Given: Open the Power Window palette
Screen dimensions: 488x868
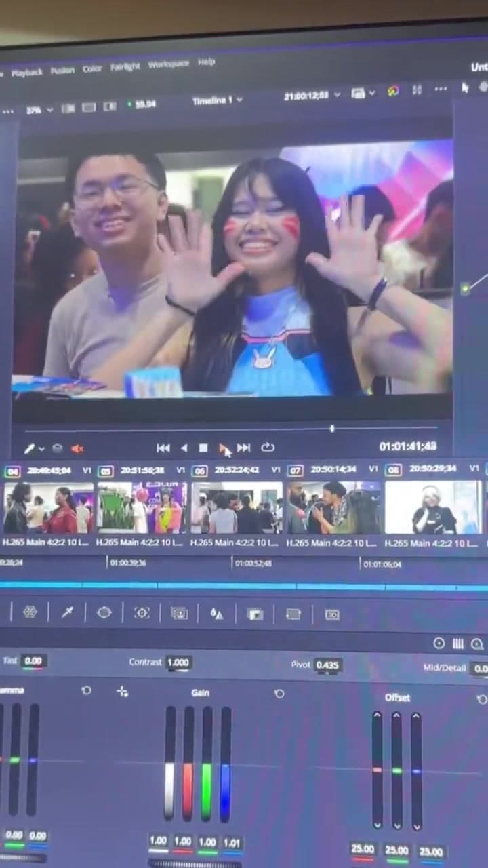Looking at the screenshot, I should [104, 612].
